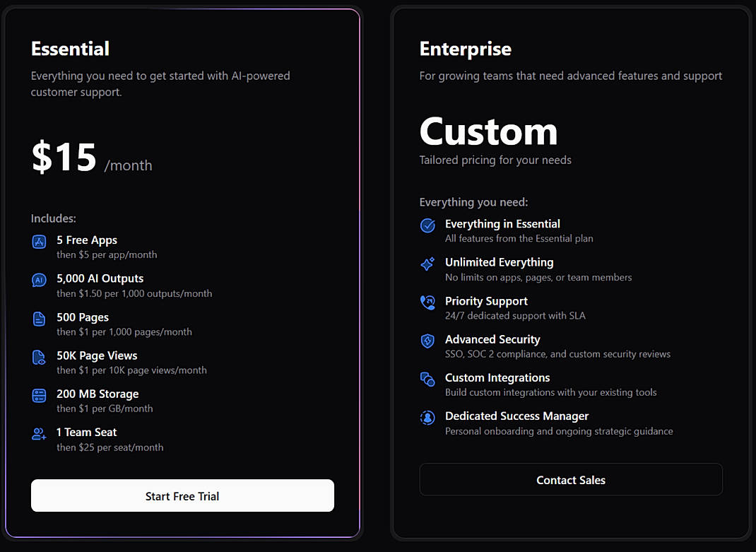756x552 pixels.
Task: Select the Essential plan heading
Action: click(x=70, y=48)
